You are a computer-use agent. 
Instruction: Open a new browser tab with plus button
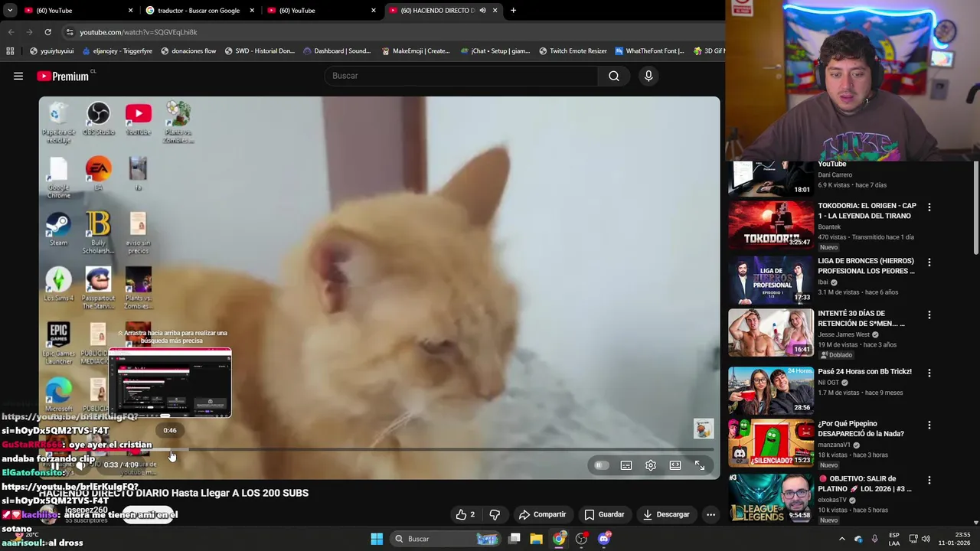513,11
